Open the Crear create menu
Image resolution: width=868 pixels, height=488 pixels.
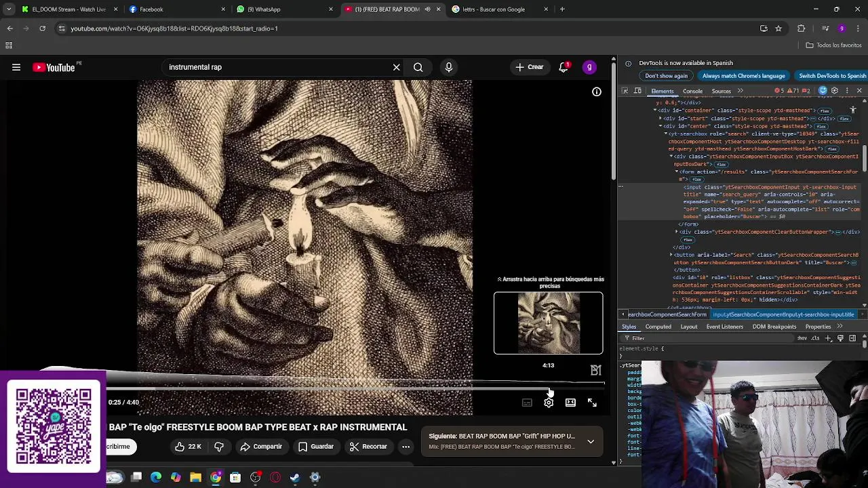click(530, 67)
